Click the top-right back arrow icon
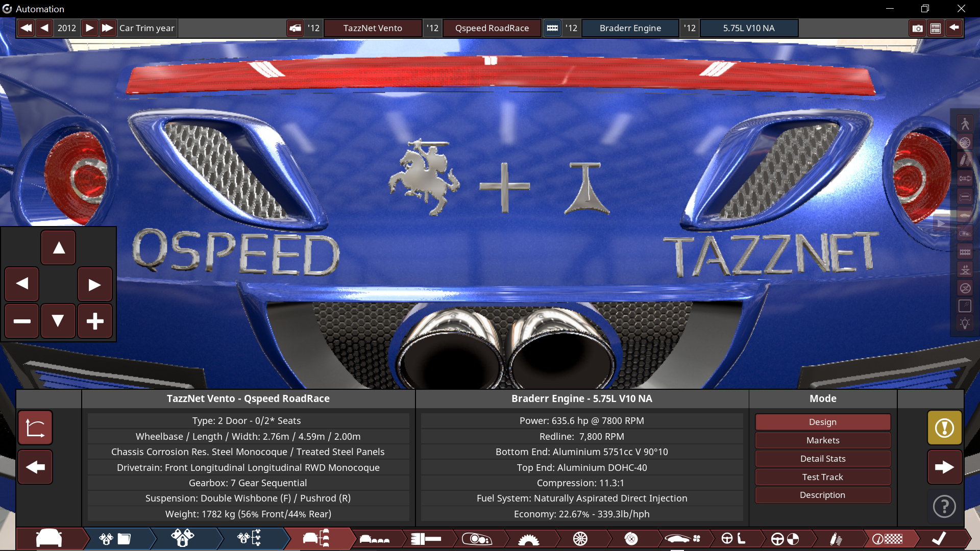 tap(954, 28)
